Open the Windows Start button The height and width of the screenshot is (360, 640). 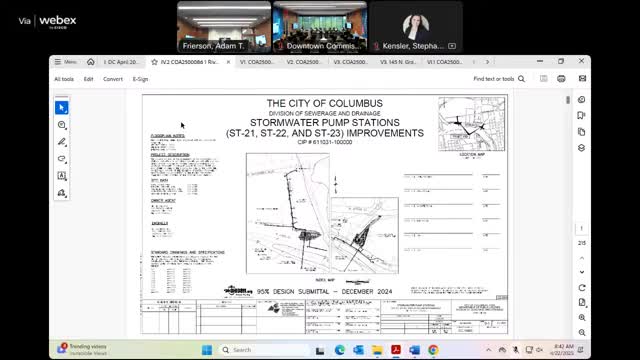[207, 350]
